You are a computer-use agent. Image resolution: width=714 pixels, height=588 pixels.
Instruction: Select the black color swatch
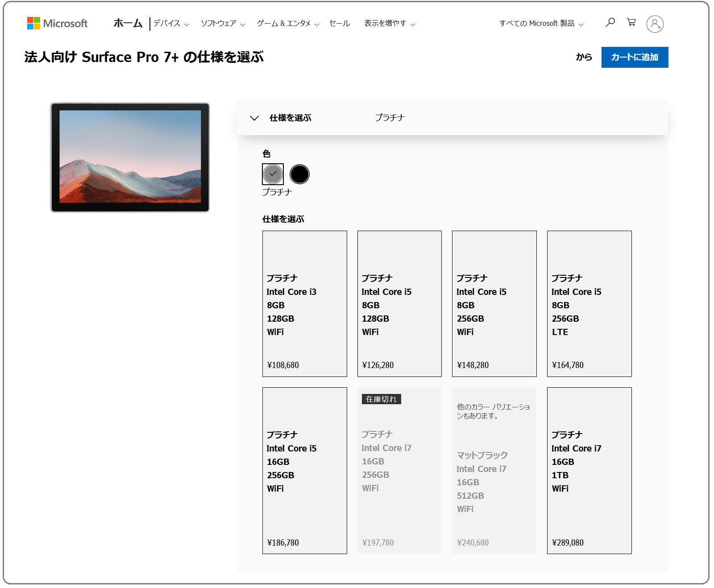point(299,174)
